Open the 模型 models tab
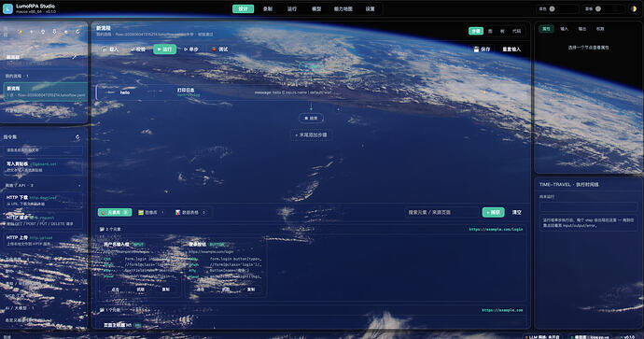The height and width of the screenshot is (339, 644). click(316, 8)
